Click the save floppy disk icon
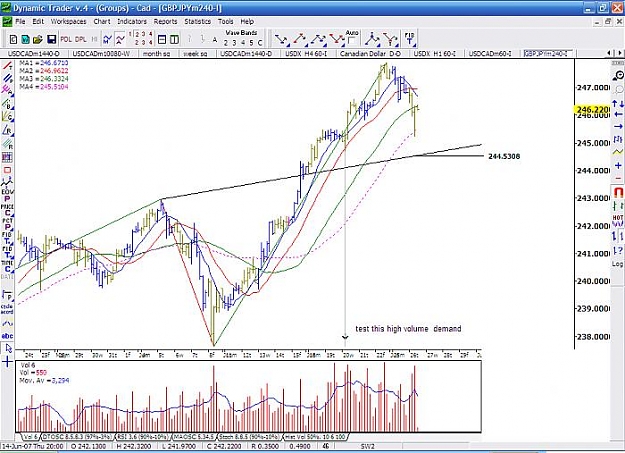The image size is (625, 453). coord(51,39)
